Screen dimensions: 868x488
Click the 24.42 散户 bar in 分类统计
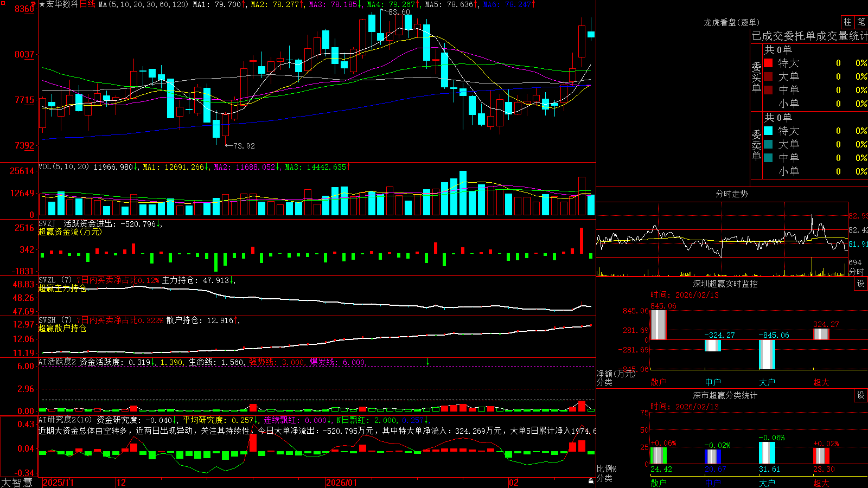pos(659,455)
